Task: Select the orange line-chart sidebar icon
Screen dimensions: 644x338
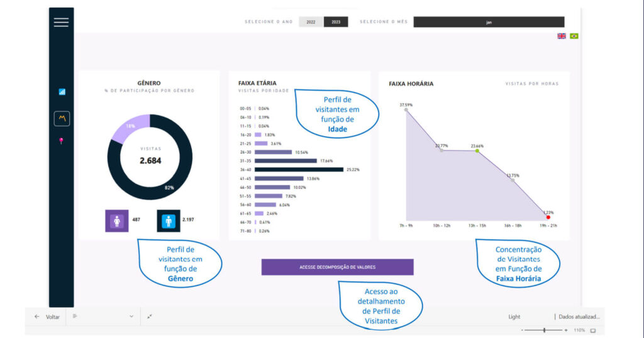Action: pos(62,118)
